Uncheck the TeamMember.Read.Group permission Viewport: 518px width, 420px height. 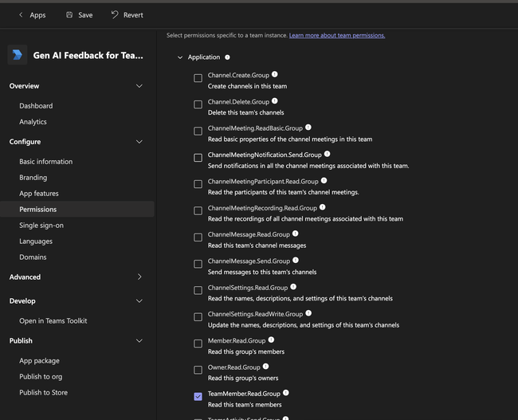point(198,396)
